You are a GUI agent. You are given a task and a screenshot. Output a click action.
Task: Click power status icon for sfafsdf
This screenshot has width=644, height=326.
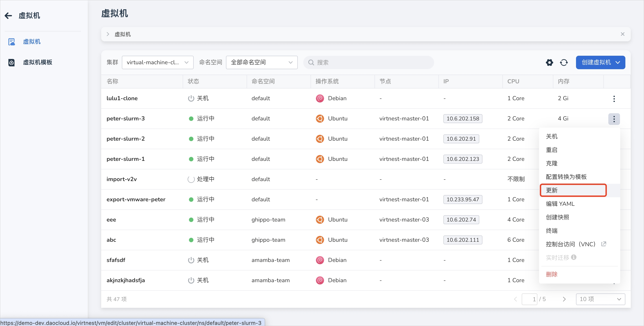point(191,260)
